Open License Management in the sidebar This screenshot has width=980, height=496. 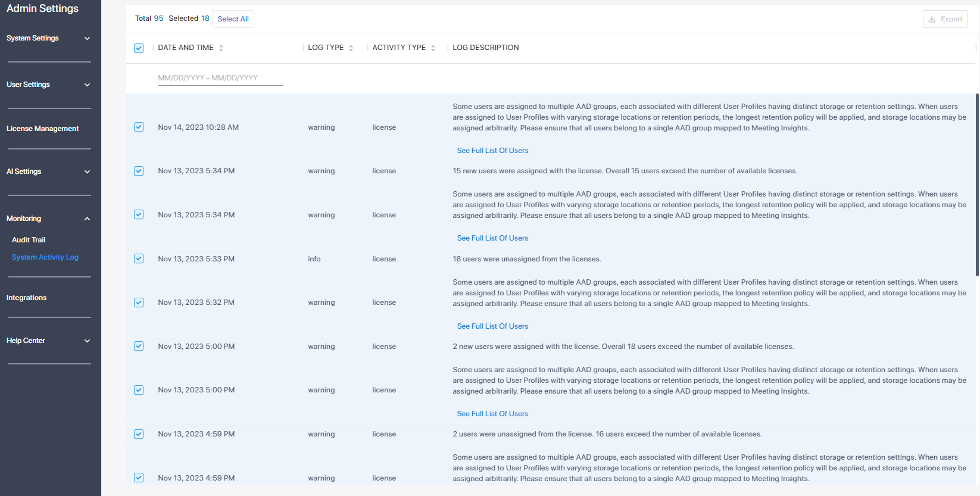click(x=42, y=129)
